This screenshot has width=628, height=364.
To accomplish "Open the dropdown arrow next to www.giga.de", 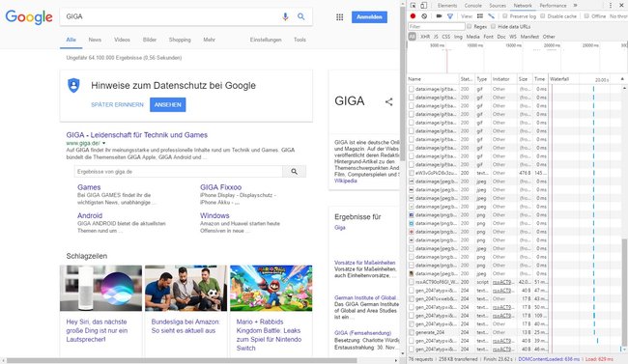I will (x=103, y=143).
